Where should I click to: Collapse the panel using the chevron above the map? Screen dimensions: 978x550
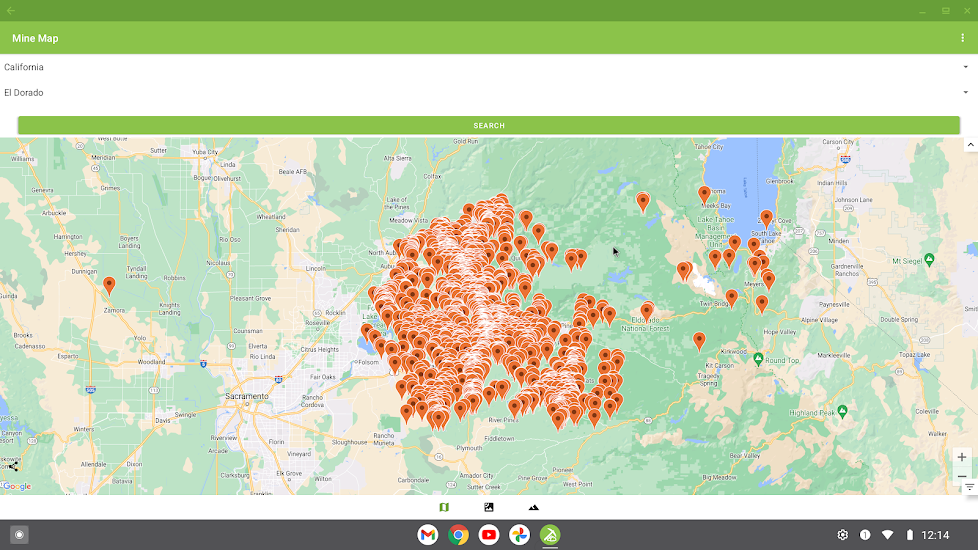[969, 145]
